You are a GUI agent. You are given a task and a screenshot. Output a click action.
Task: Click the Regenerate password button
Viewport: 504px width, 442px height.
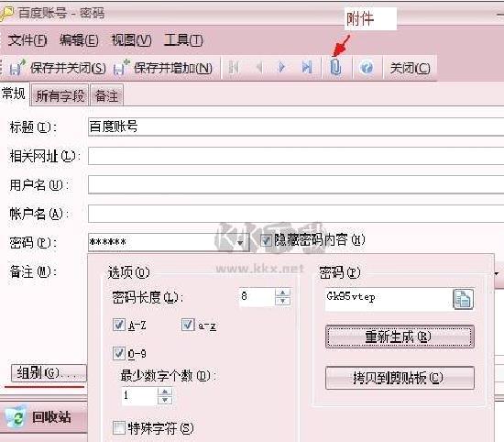(x=400, y=337)
